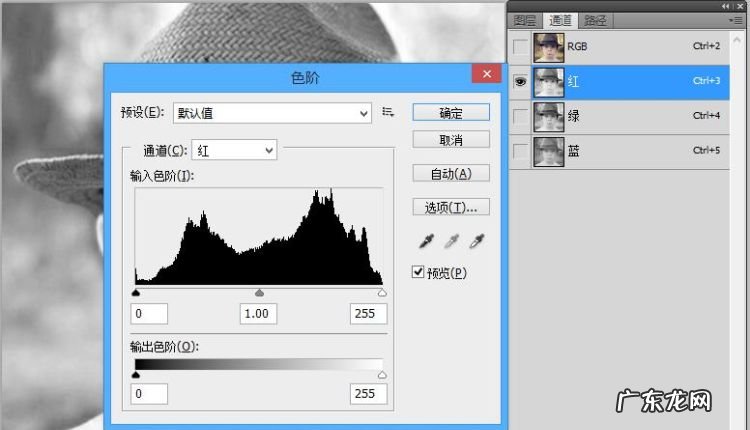
Task: Click the input white level field
Action: coord(368,314)
